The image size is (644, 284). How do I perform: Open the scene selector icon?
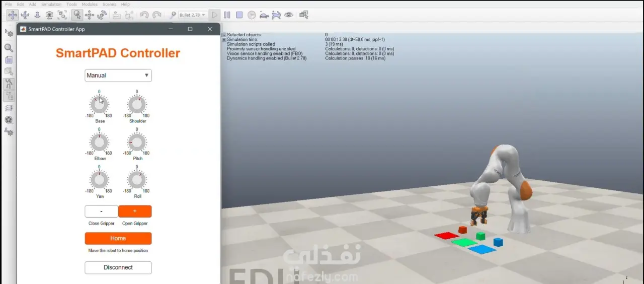(304, 15)
